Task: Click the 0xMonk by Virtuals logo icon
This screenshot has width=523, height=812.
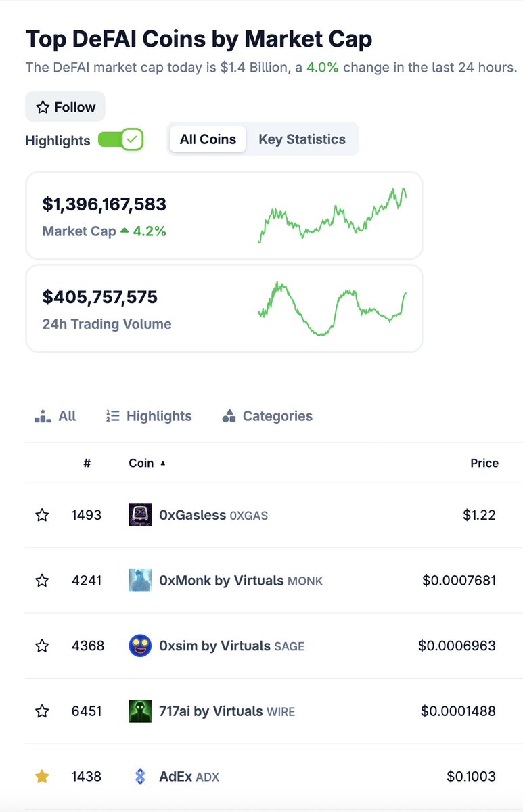Action: pyautogui.click(x=140, y=581)
